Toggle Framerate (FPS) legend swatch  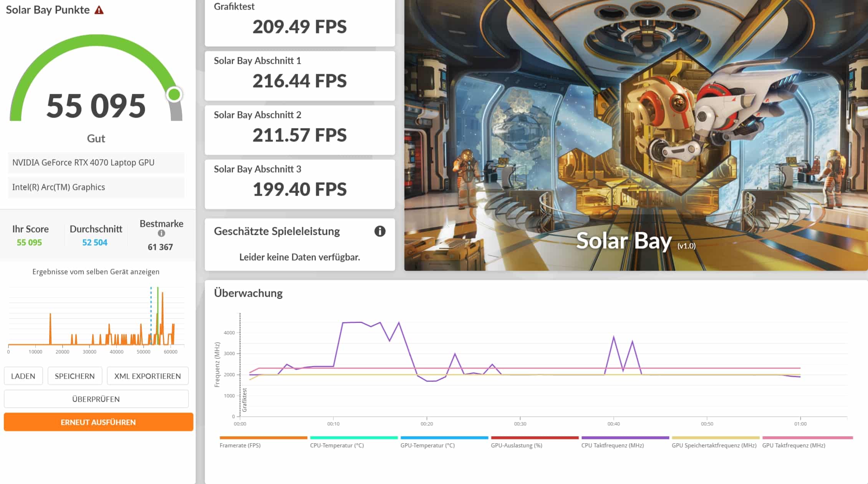pos(263,438)
